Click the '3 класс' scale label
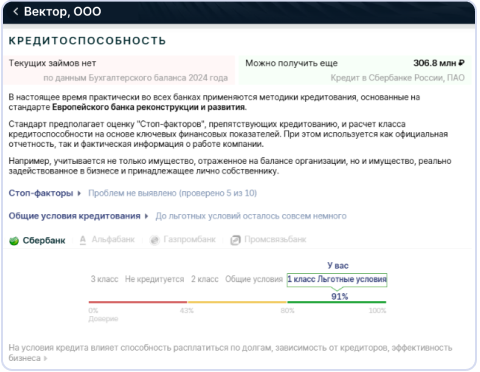 tap(104, 279)
